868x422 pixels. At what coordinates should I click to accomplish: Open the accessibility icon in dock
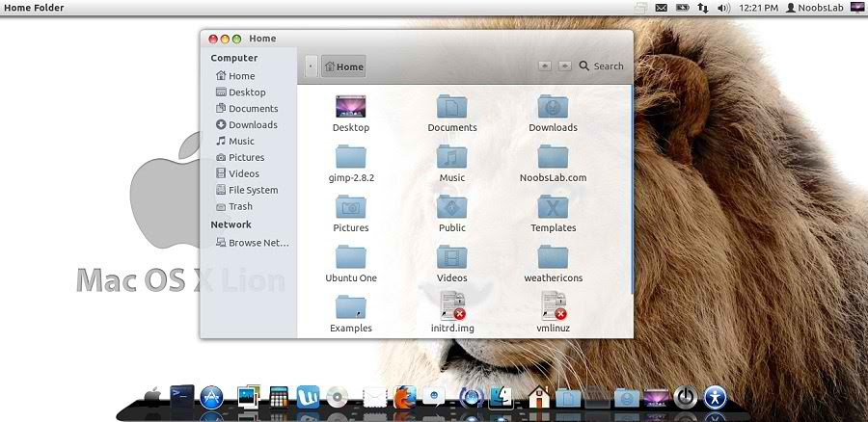click(715, 397)
